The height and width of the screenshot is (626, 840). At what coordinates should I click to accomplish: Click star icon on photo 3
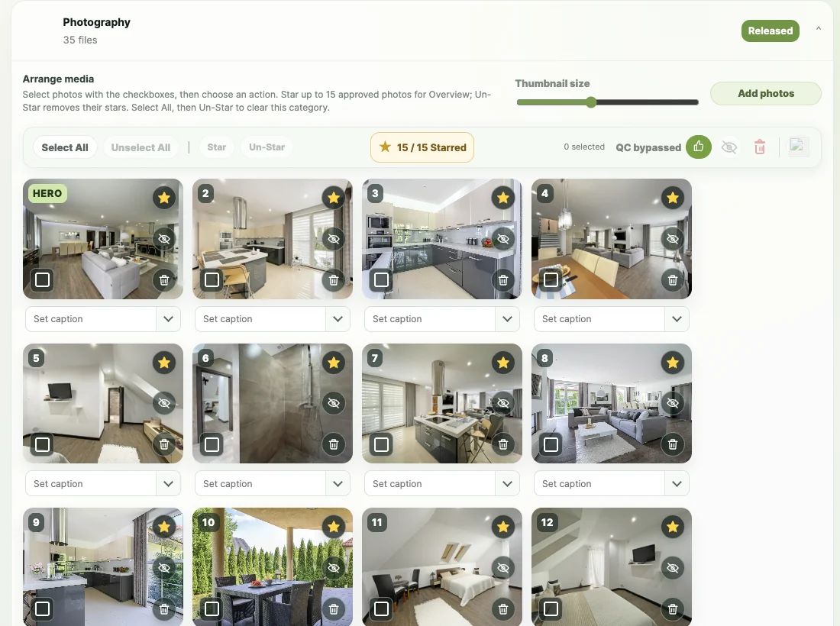(503, 198)
